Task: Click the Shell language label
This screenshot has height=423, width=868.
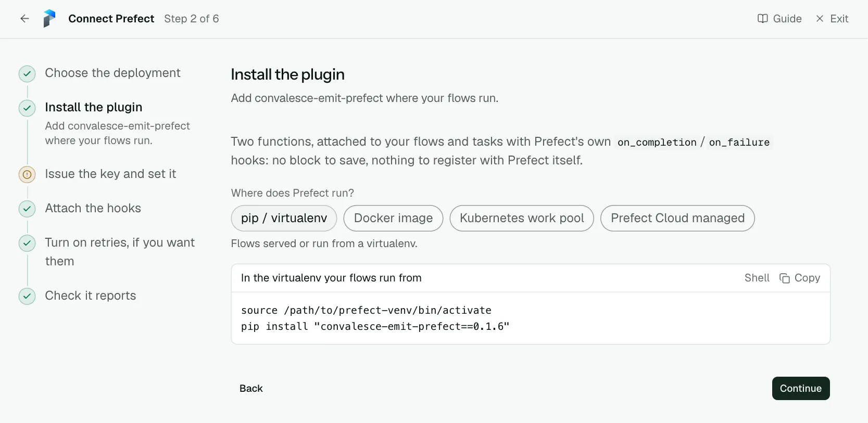Action: pos(757,278)
